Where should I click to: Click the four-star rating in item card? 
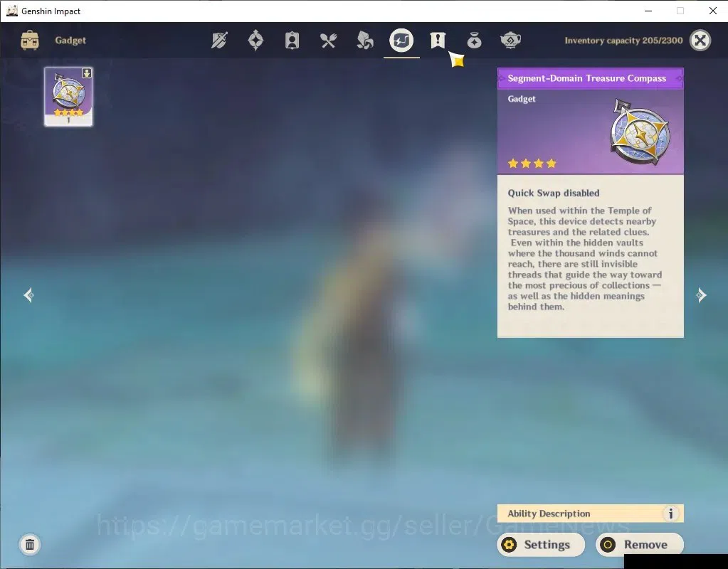pyautogui.click(x=532, y=164)
